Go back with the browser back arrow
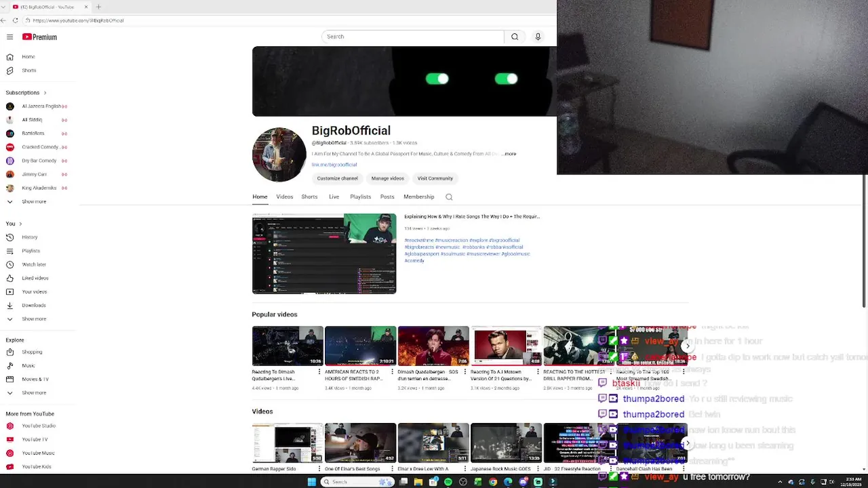 tap(3, 20)
